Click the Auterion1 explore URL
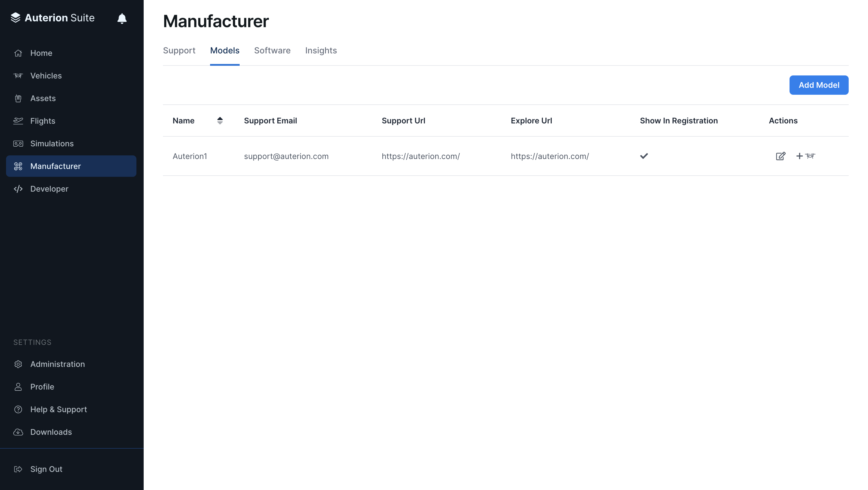Image resolution: width=868 pixels, height=490 pixels. 550,156
